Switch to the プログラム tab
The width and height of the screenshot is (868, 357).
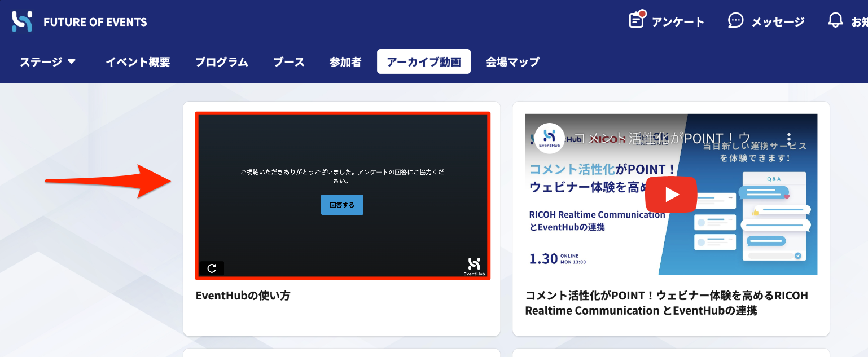click(222, 62)
